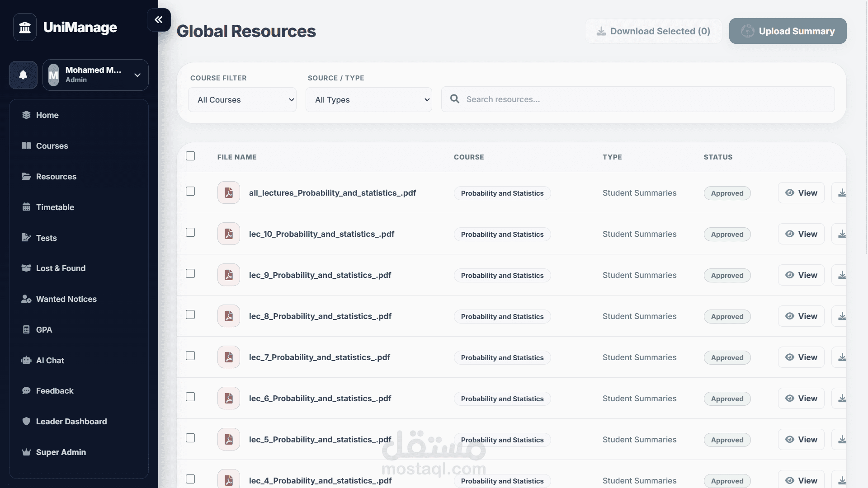Viewport: 868px width, 488px height.
Task: Open the All Types source dropdown
Action: click(x=369, y=100)
